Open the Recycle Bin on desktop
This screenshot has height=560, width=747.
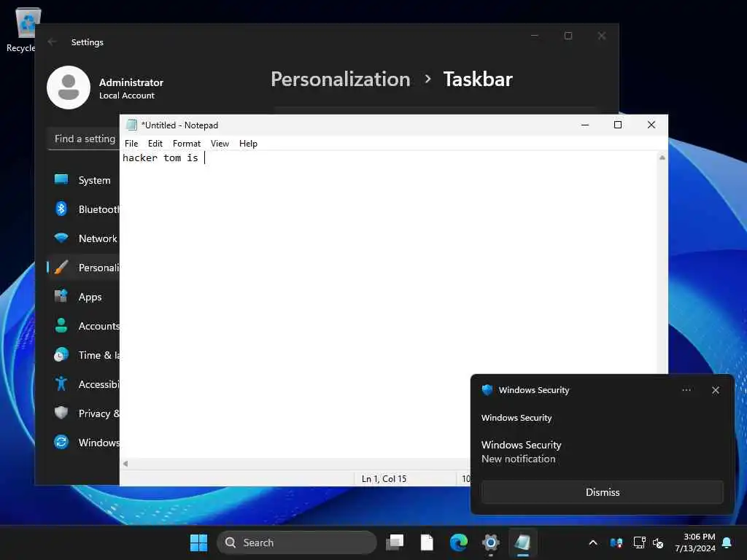[x=27, y=29]
